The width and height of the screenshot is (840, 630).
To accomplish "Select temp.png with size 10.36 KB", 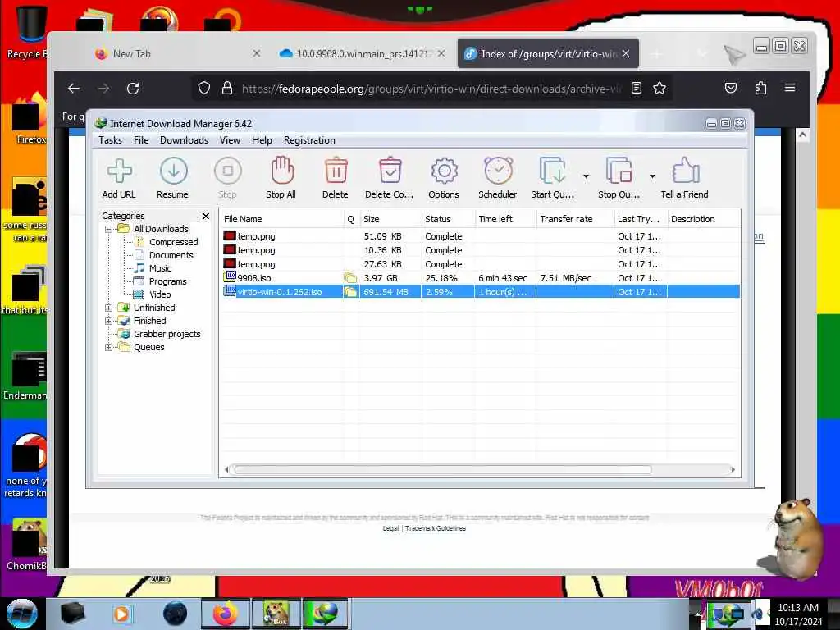I will tap(481, 250).
